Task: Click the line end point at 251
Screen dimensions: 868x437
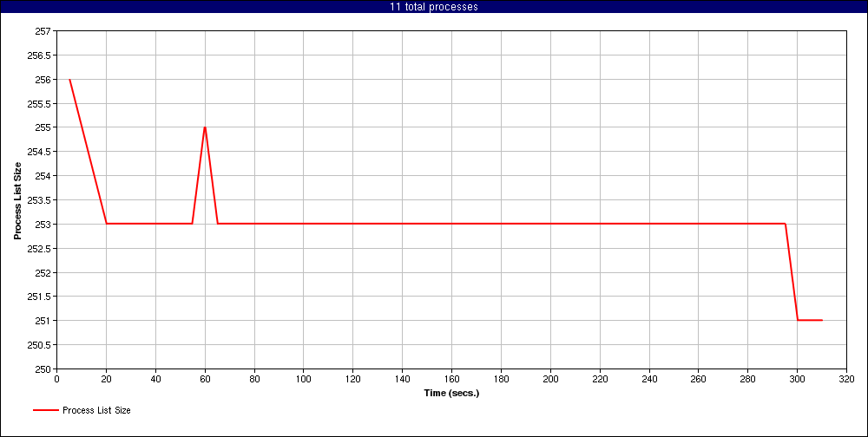Action: pyautogui.click(x=822, y=320)
